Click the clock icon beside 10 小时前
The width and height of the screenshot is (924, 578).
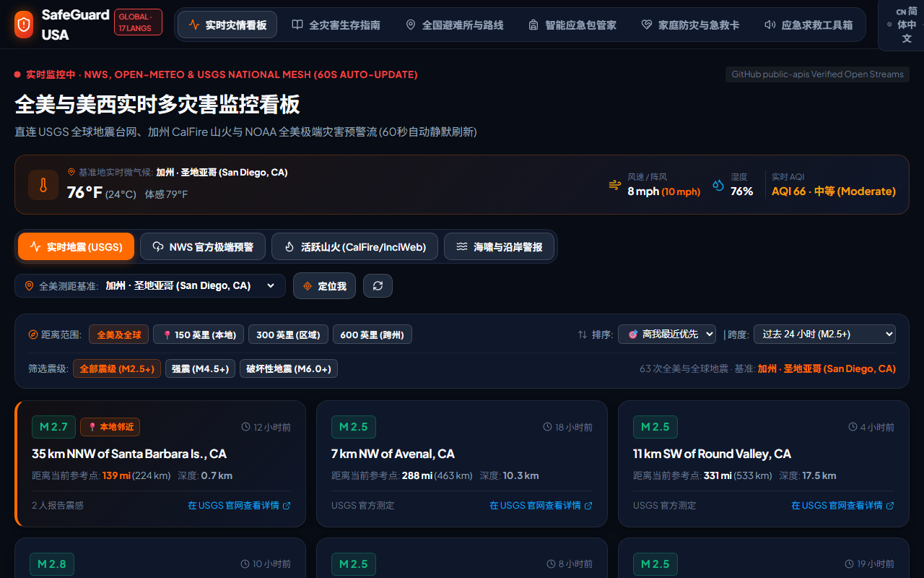tap(246, 564)
